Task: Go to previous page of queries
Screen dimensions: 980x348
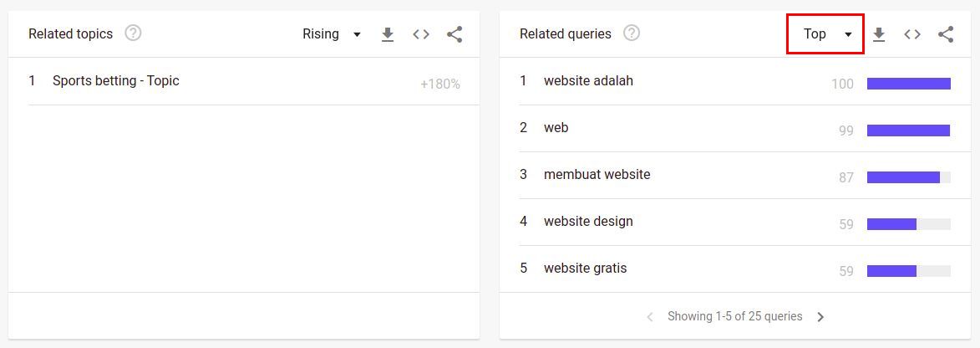Action: click(x=650, y=317)
